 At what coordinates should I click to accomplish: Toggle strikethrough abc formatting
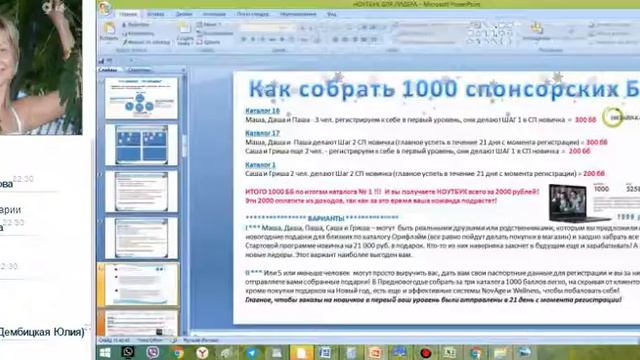tap(272, 40)
